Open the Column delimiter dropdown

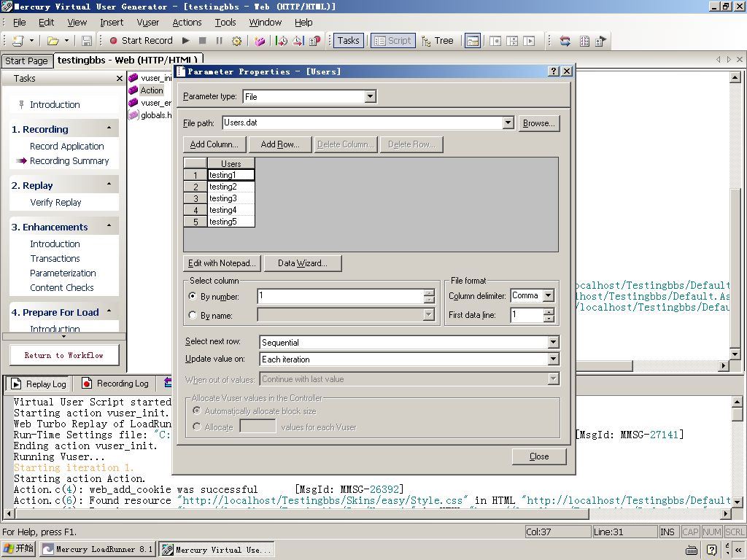(x=548, y=296)
